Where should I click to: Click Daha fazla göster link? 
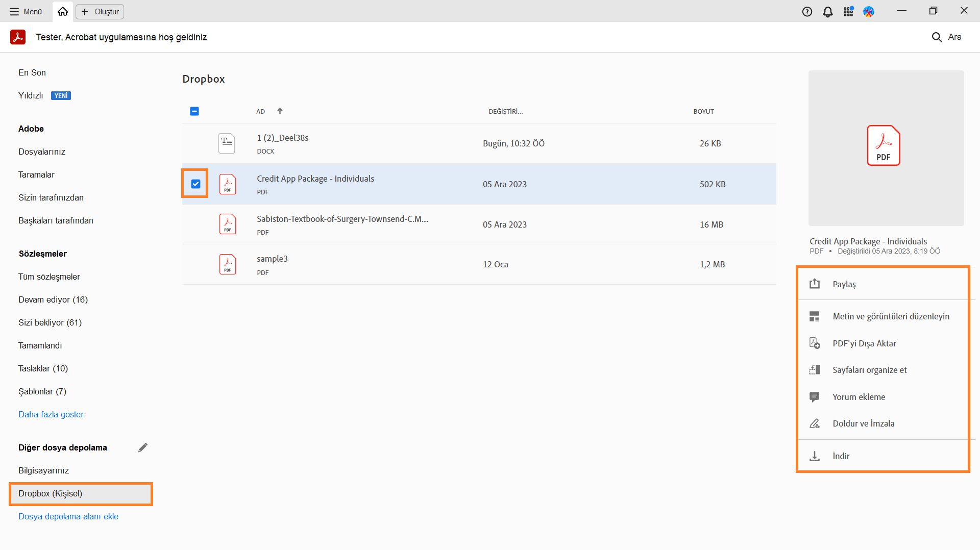pos(51,414)
